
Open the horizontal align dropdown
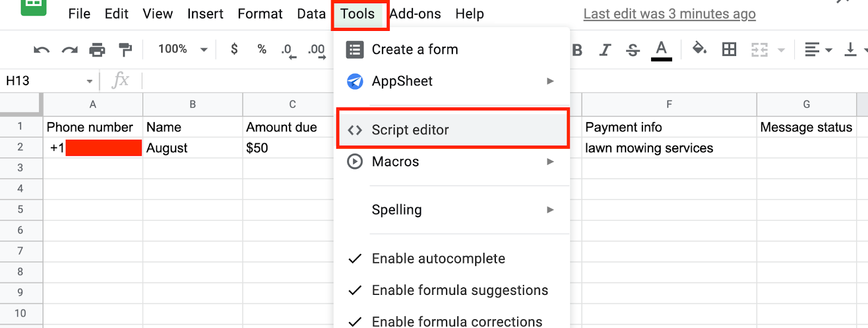click(x=818, y=50)
